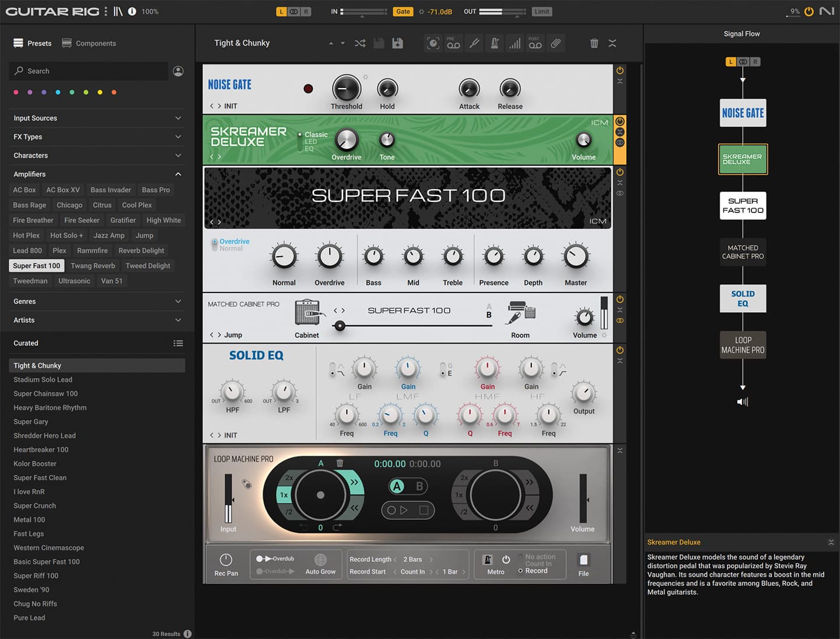Toggle the Matched Cabinet Pro power button
The image size is (840, 639).
(620, 299)
